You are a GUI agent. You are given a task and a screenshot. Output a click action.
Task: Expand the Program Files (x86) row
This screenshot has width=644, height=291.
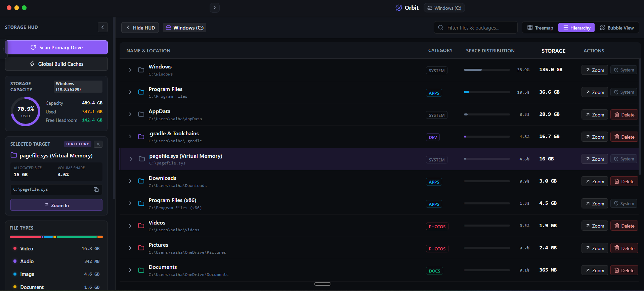pos(130,203)
